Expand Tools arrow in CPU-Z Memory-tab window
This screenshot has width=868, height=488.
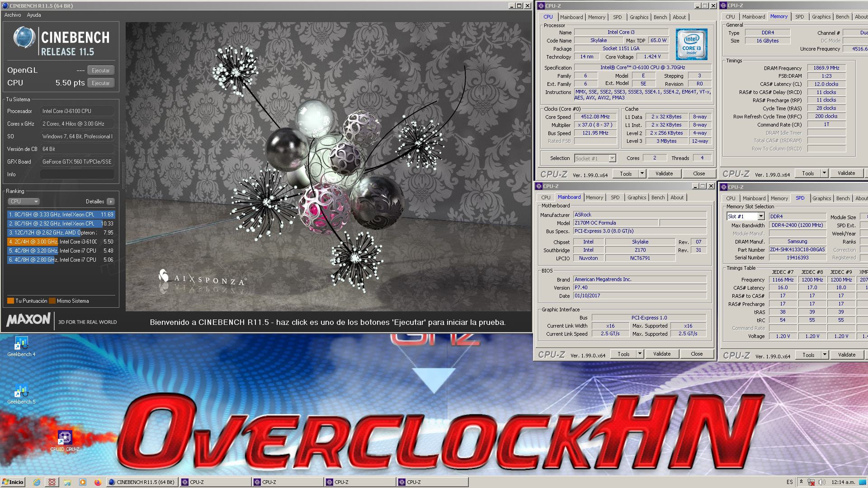[824, 173]
